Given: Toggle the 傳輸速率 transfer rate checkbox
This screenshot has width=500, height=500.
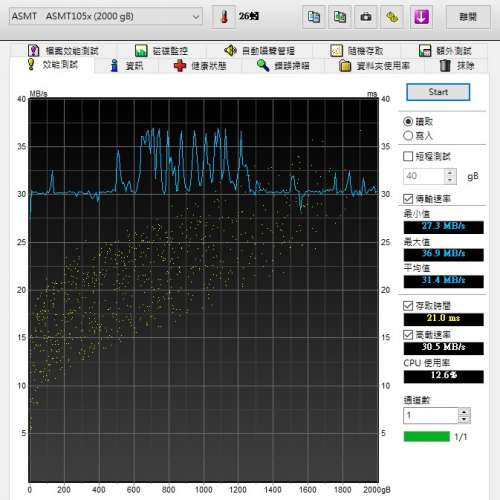Looking at the screenshot, I should click(408, 199).
